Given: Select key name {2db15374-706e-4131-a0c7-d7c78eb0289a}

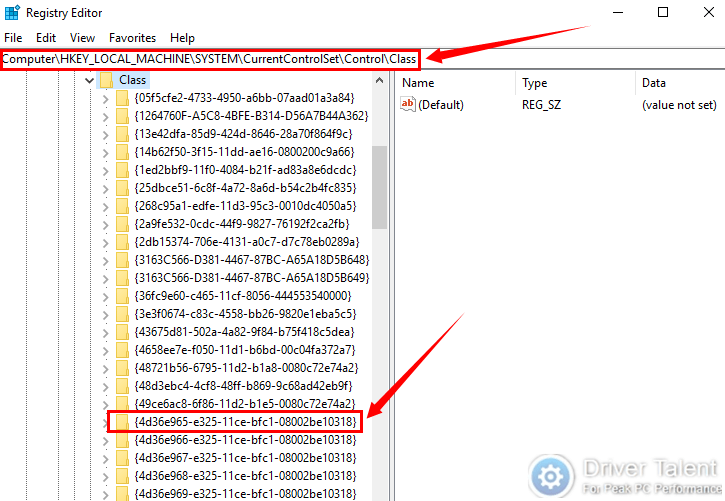Looking at the screenshot, I should pyautogui.click(x=247, y=242).
